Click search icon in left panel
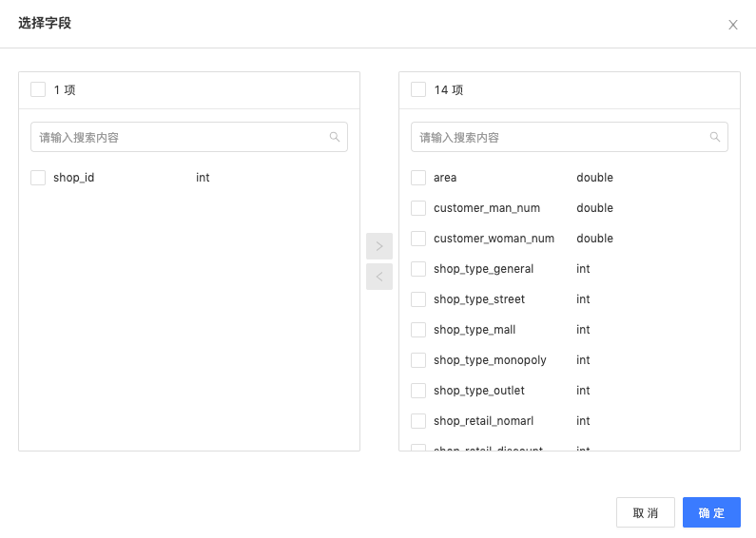The height and width of the screenshot is (538, 756). click(335, 137)
